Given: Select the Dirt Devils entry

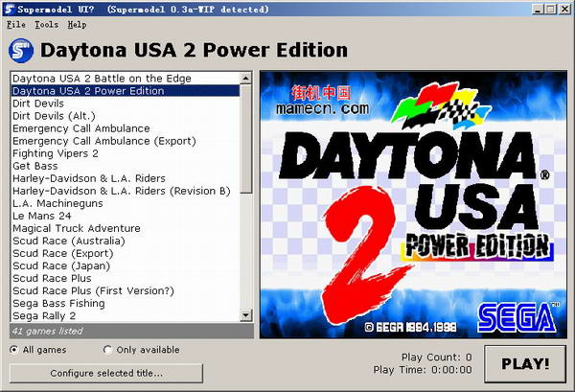Looking at the screenshot, I should coord(126,104).
